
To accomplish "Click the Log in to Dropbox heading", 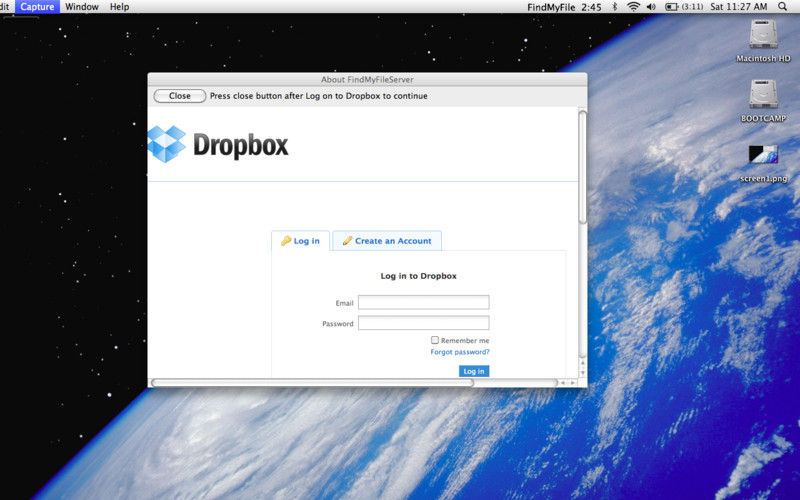I will coord(418,276).
